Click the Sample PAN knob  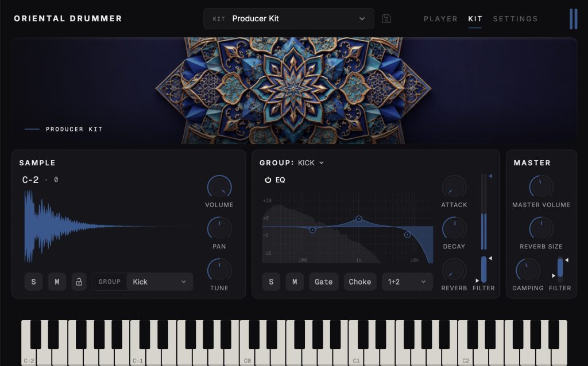tap(219, 228)
